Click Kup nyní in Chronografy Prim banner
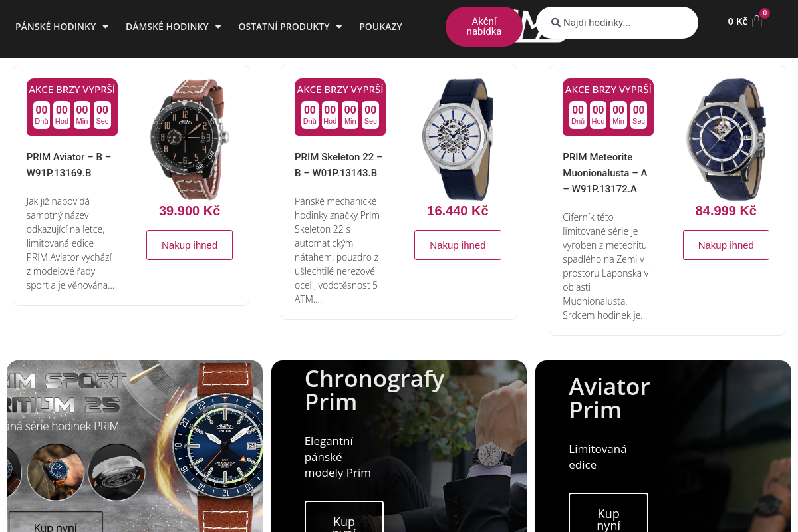Viewport: 798px width, 532px height. (x=344, y=517)
